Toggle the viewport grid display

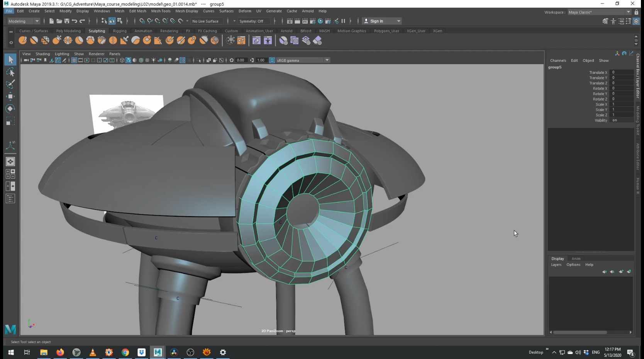point(74,60)
